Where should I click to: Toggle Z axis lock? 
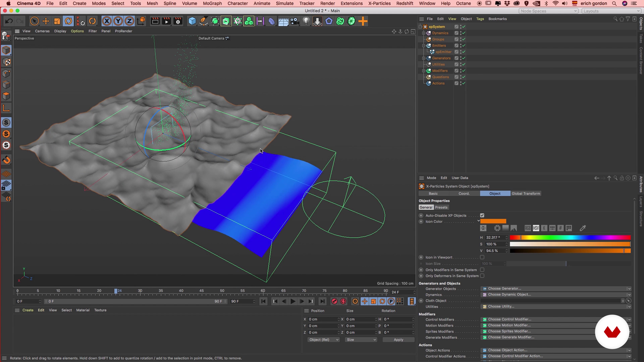click(x=129, y=21)
